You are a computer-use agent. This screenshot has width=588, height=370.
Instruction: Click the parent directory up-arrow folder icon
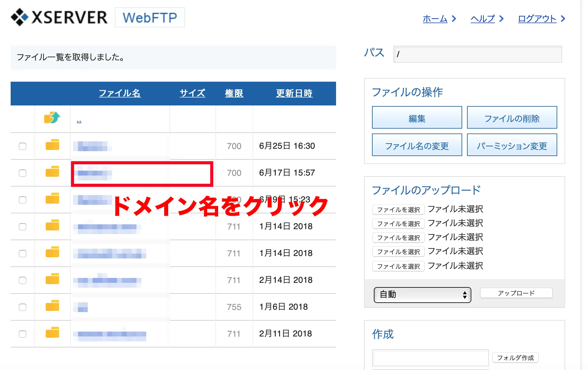(52, 117)
